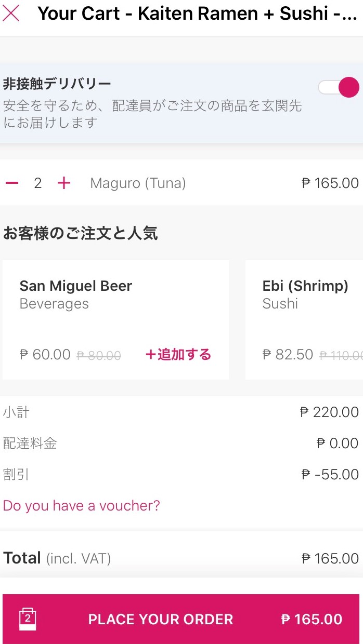363x644 pixels.
Task: Open the Maguro (Tuna) cart item
Action: 138,183
